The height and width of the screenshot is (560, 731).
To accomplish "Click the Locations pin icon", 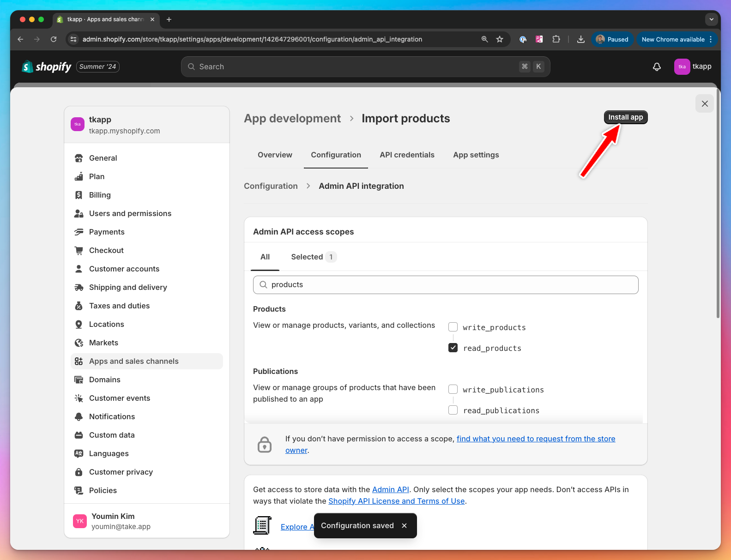I will (79, 324).
